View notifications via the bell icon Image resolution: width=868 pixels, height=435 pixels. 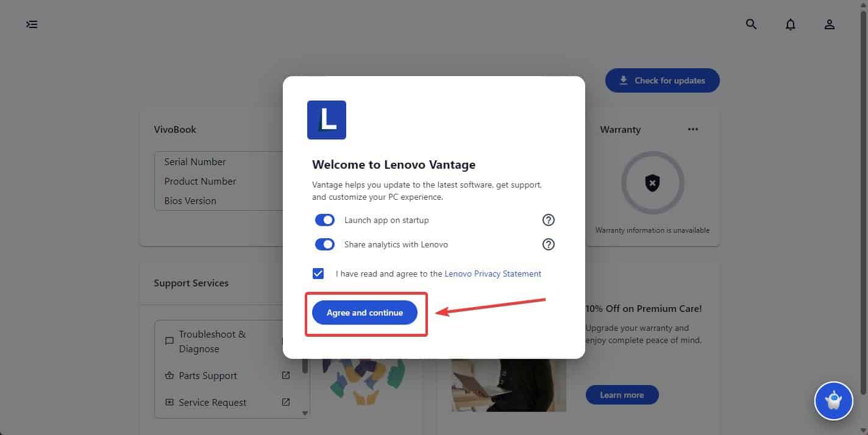click(x=790, y=24)
